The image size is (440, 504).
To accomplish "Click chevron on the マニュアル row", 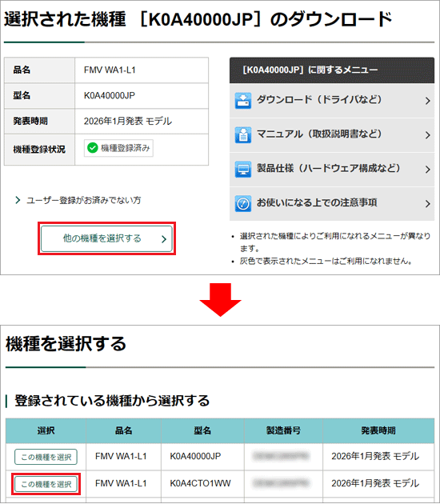I will click(427, 135).
